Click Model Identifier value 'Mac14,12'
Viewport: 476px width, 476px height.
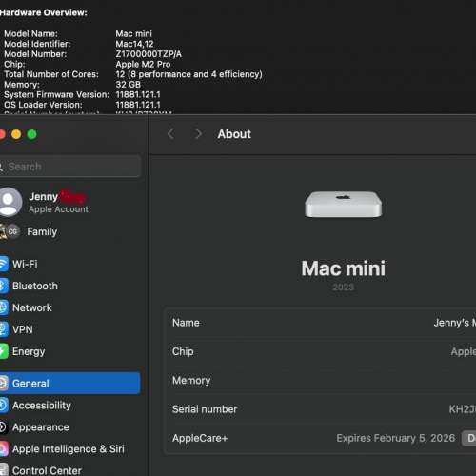(x=134, y=44)
